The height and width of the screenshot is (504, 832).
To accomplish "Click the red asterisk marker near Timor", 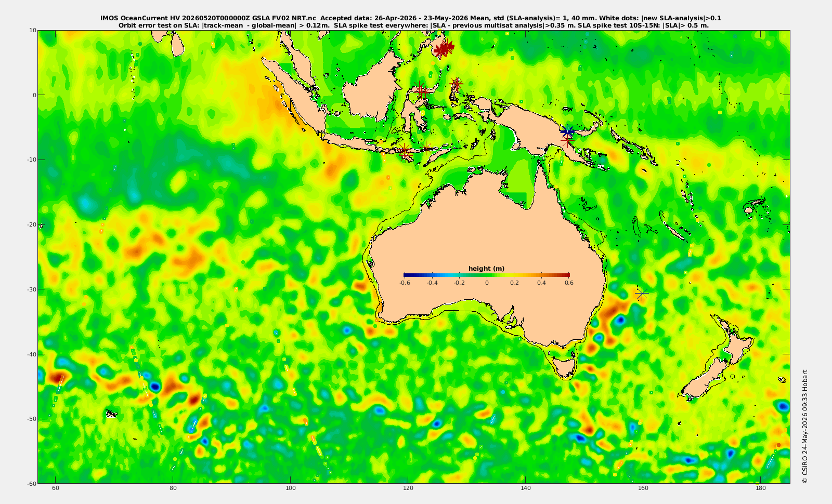I will tap(426, 149).
